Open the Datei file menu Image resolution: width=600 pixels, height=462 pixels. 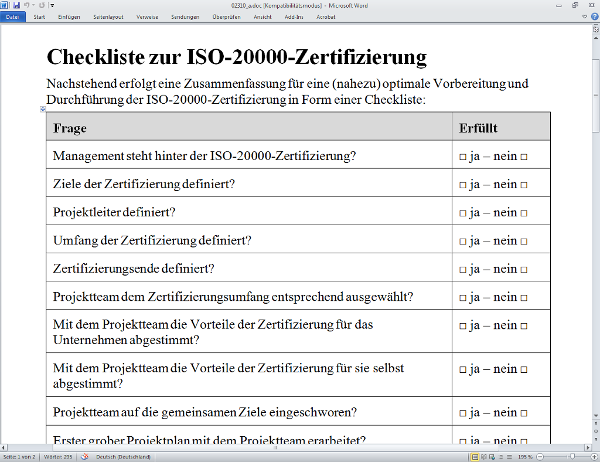pos(13,17)
